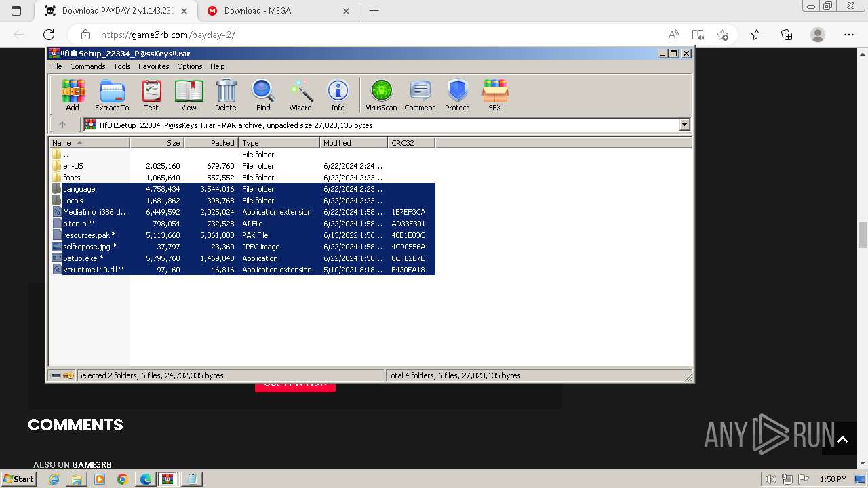868x488 pixels.
Task: Open the File menu
Action: tap(56, 66)
